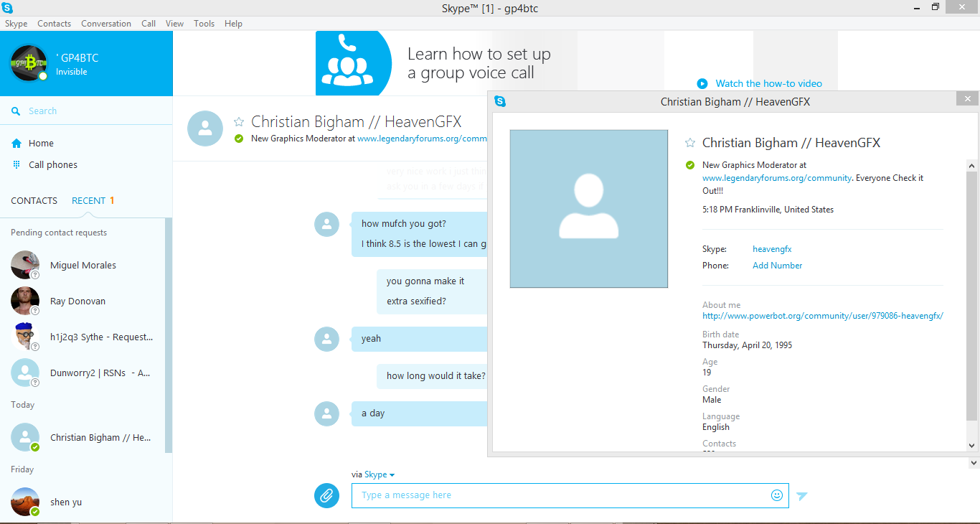Open legendaryforums link in conversation header

click(x=422, y=139)
